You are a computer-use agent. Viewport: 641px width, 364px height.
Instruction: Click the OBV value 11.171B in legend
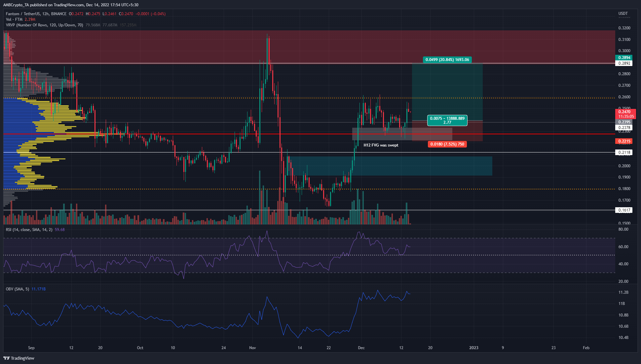(x=39, y=289)
